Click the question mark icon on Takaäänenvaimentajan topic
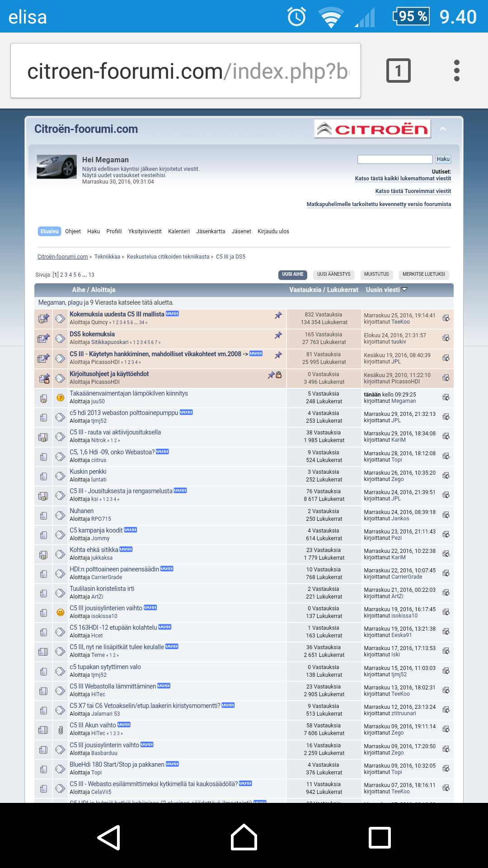This screenshot has width=488, height=868. pyautogui.click(x=61, y=398)
